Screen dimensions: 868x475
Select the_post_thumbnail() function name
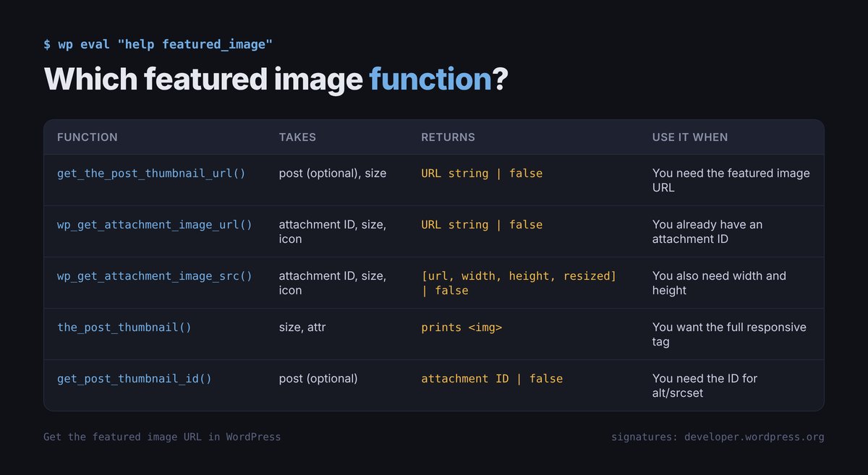[x=124, y=328]
